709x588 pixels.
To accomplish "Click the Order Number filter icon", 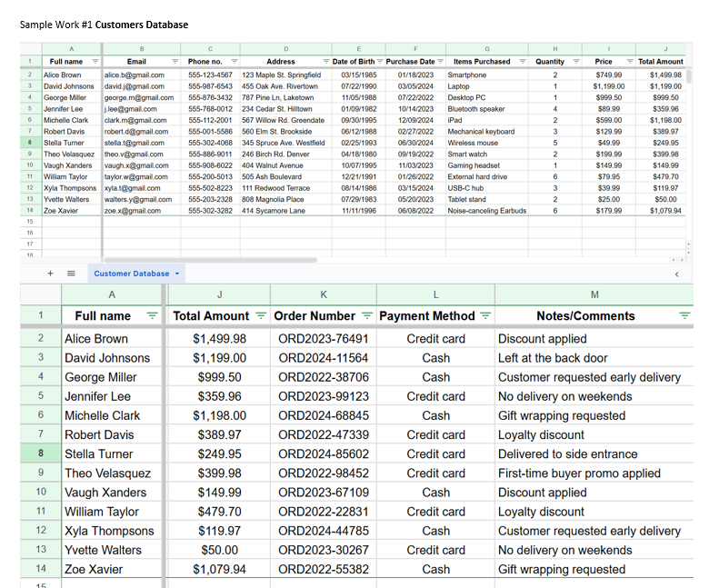I will (x=367, y=316).
